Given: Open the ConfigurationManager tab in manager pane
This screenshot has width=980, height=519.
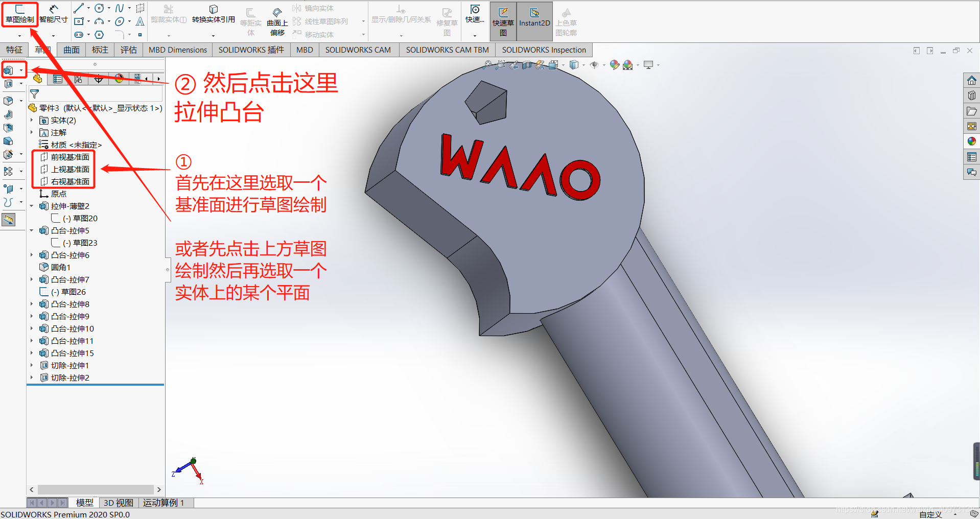Looking at the screenshot, I should pyautogui.click(x=78, y=79).
